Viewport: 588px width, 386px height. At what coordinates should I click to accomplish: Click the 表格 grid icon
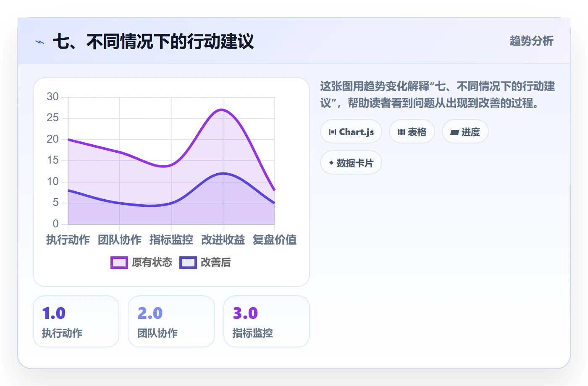pyautogui.click(x=402, y=132)
